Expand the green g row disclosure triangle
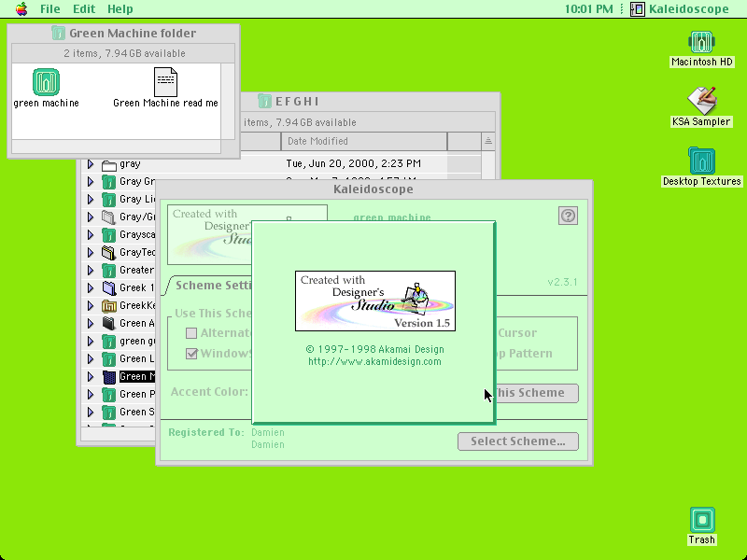 [x=90, y=342]
